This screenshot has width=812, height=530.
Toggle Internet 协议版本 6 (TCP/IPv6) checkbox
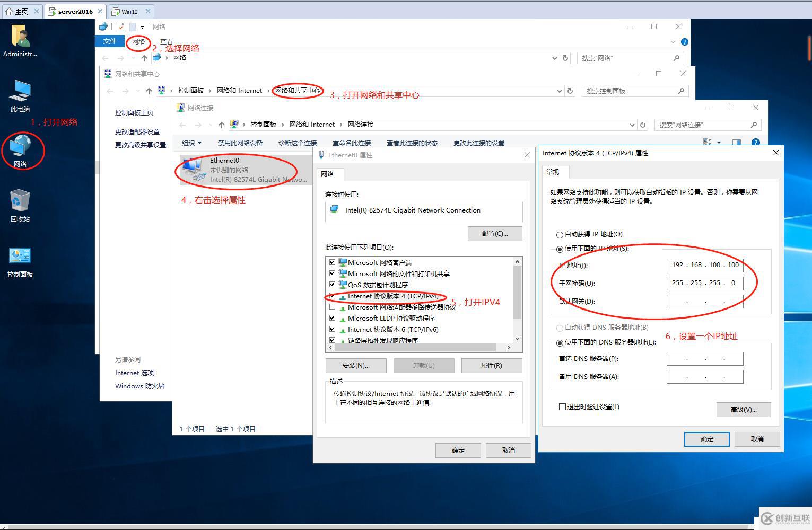pyautogui.click(x=332, y=329)
